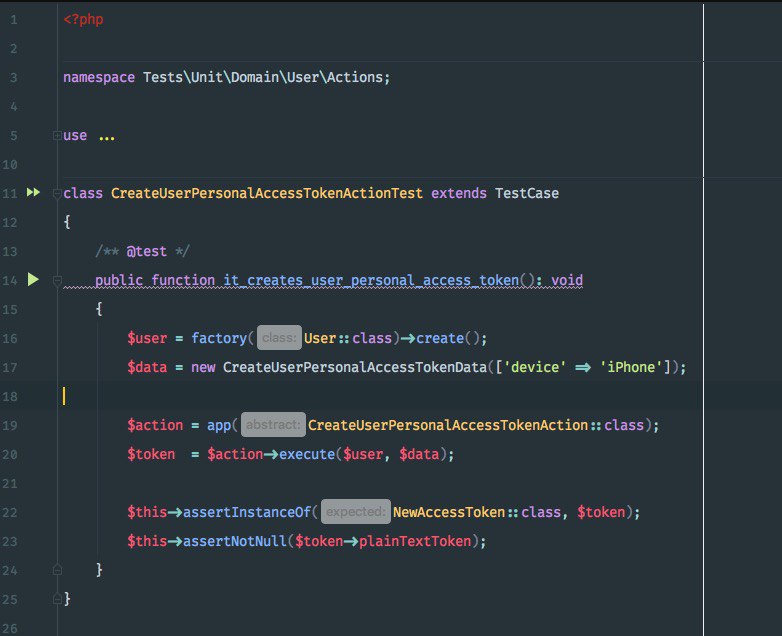This screenshot has width=782, height=636.
Task: Click the execute method call
Action: coord(307,454)
